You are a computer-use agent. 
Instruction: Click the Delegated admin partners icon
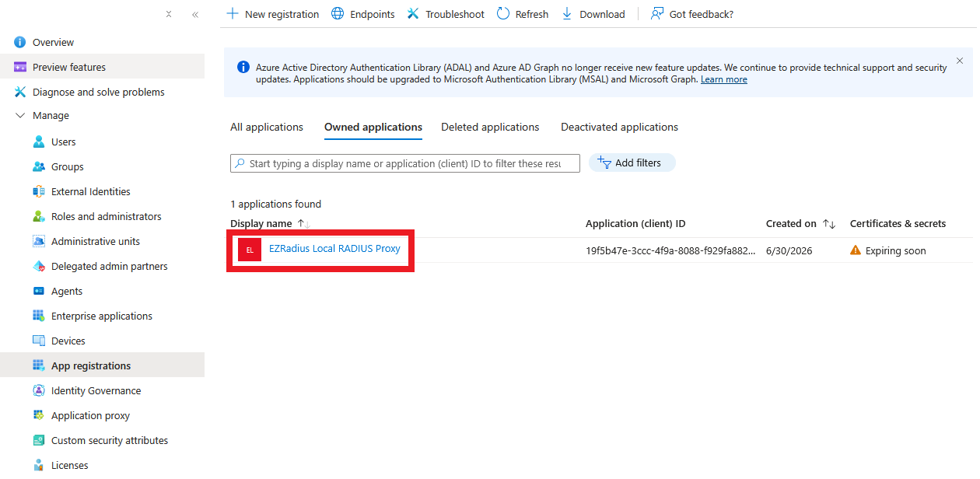point(39,266)
